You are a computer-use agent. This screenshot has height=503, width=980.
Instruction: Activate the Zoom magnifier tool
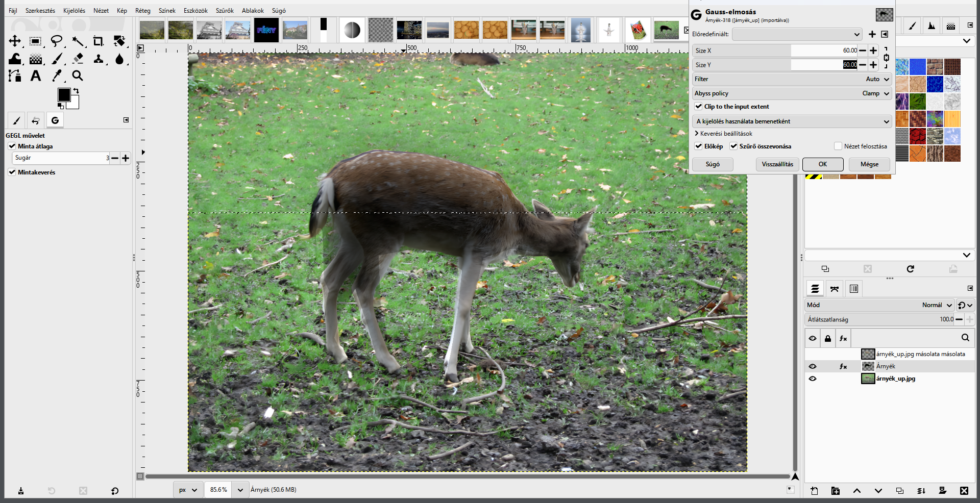point(78,76)
